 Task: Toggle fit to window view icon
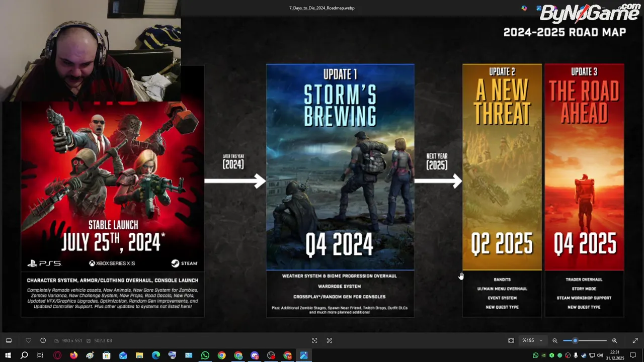(511, 340)
